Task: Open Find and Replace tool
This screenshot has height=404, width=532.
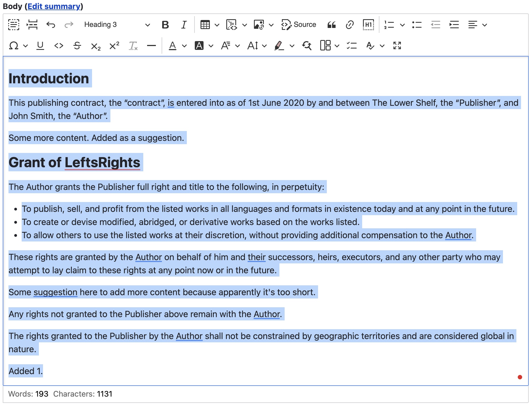Action: 307,45
